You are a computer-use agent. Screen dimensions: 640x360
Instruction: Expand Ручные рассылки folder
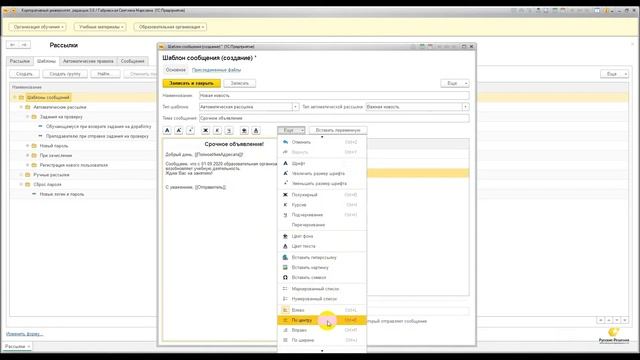(22, 175)
